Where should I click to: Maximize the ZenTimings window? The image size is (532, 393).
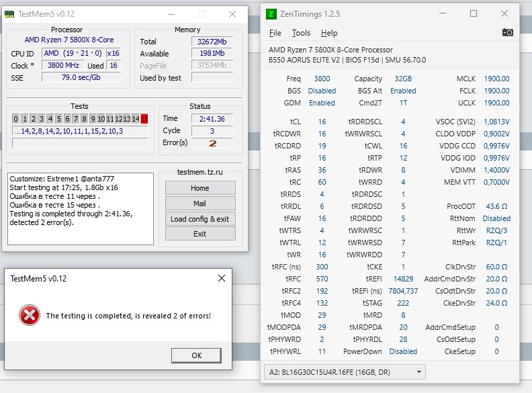[x=474, y=13]
